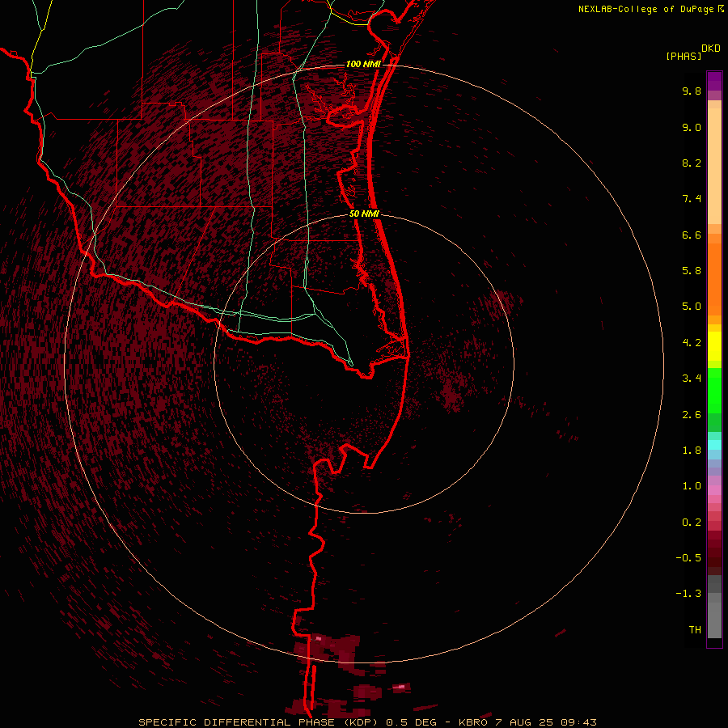This screenshot has width=728, height=728.
Task: Click the gray bottom segment of color bar
Action: [x=714, y=620]
